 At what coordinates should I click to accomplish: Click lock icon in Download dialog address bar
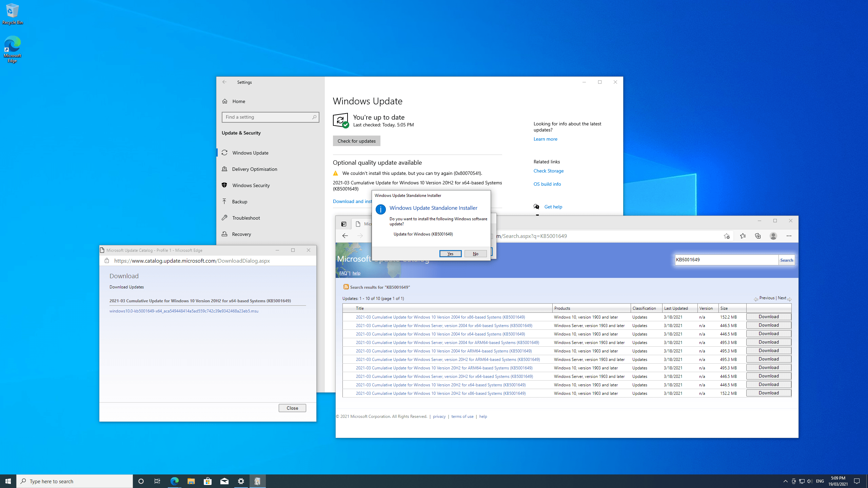point(107,261)
